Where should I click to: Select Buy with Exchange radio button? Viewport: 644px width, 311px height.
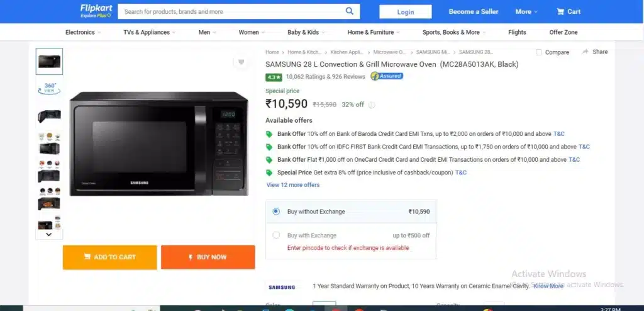click(x=276, y=235)
